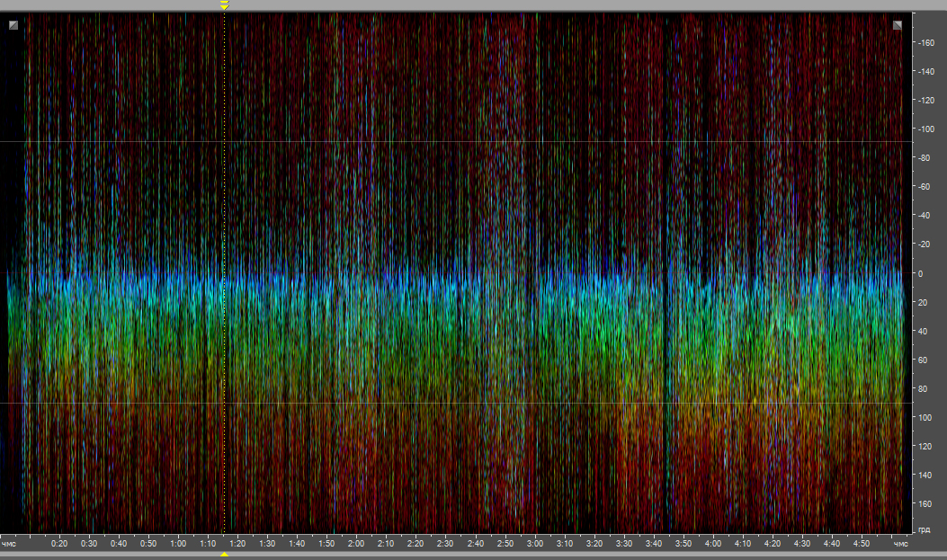947x560 pixels.
Task: Click the positive 160 value on the phase scale
Action: 925,504
